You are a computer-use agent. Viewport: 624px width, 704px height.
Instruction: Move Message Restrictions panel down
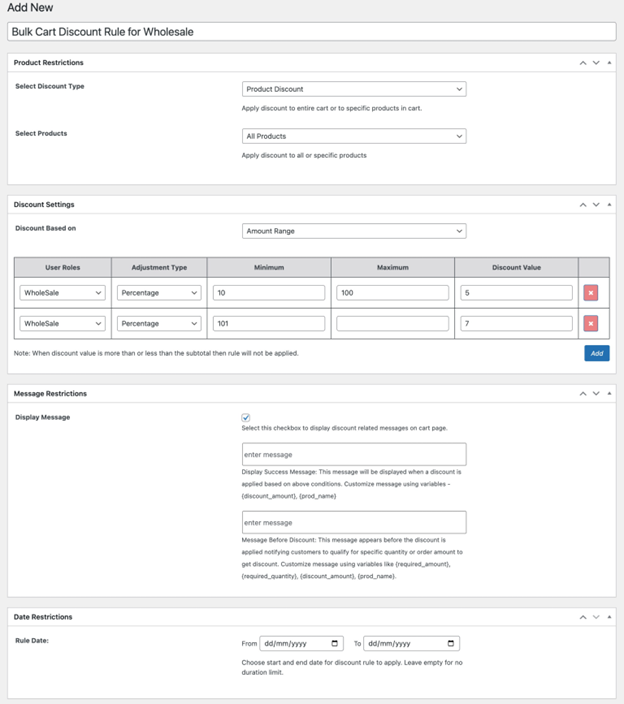click(x=596, y=394)
